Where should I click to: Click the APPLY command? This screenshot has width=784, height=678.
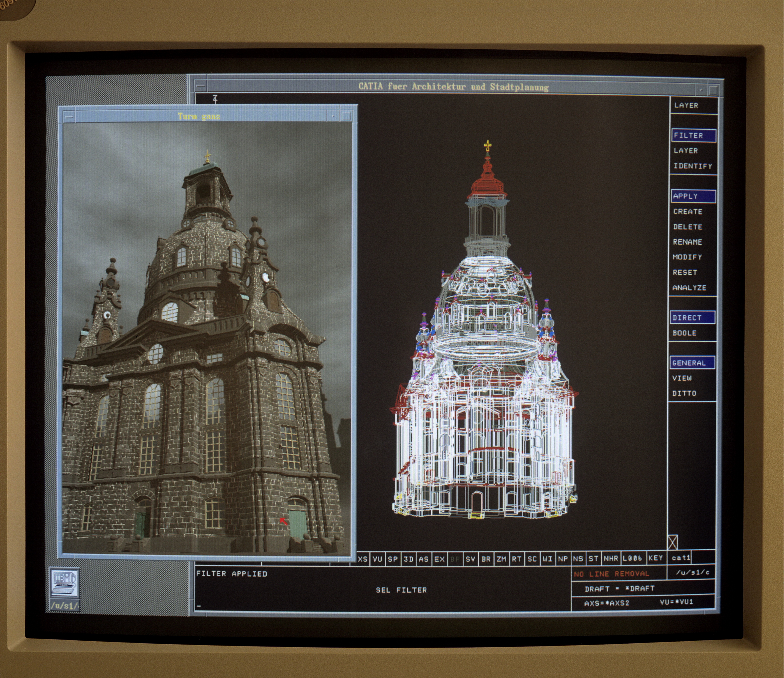694,196
